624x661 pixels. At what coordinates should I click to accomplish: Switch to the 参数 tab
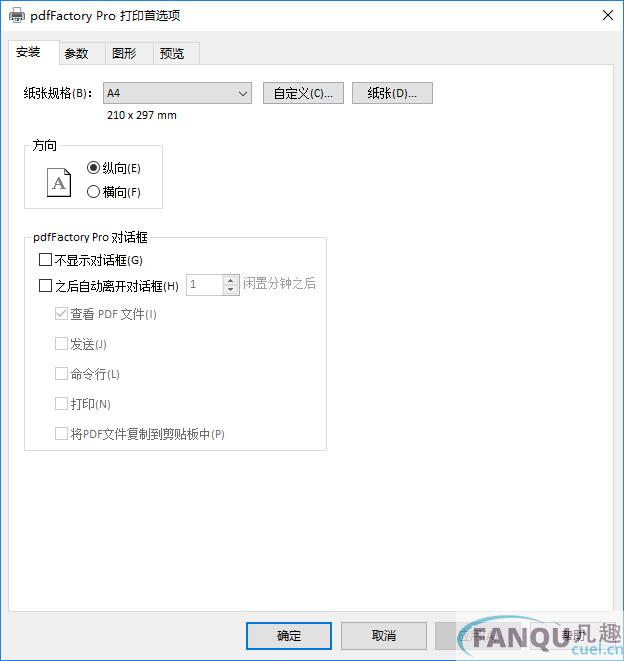[76, 54]
